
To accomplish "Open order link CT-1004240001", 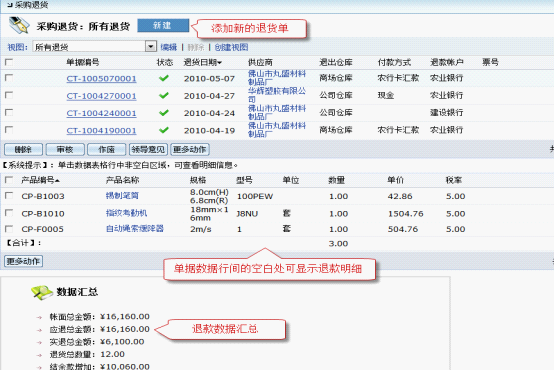I will [x=101, y=113].
